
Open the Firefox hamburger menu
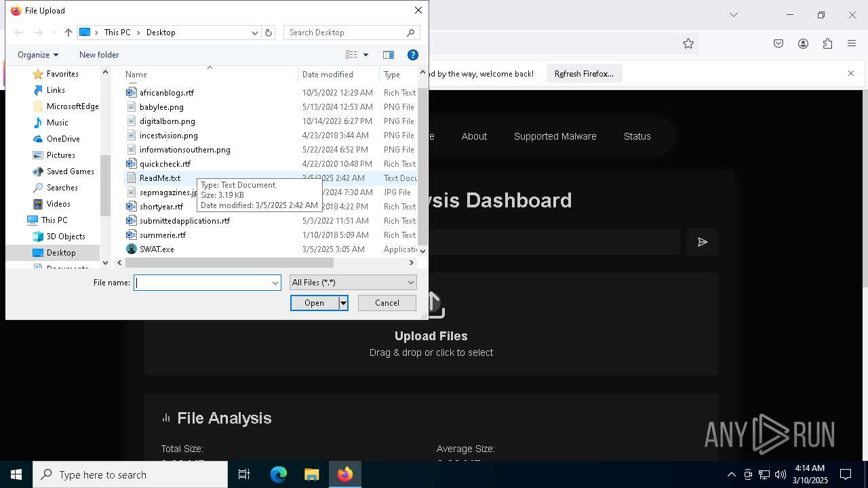pyautogui.click(x=852, y=43)
